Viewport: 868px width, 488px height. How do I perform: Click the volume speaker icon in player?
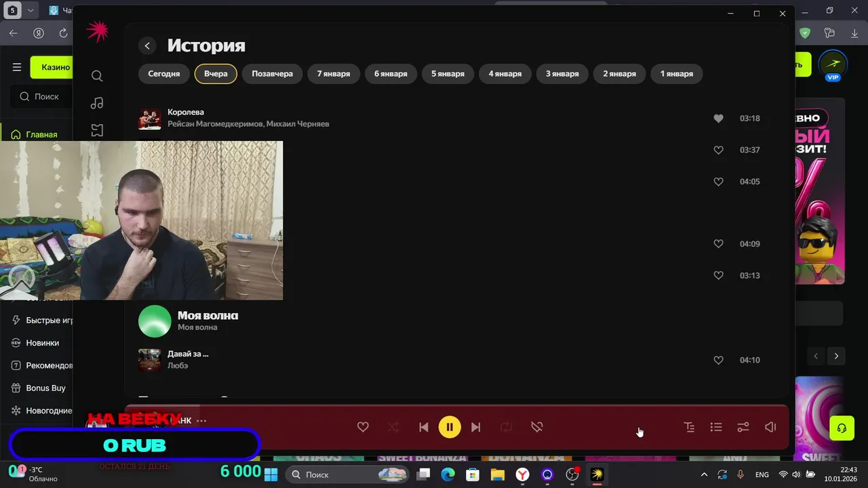point(770,427)
